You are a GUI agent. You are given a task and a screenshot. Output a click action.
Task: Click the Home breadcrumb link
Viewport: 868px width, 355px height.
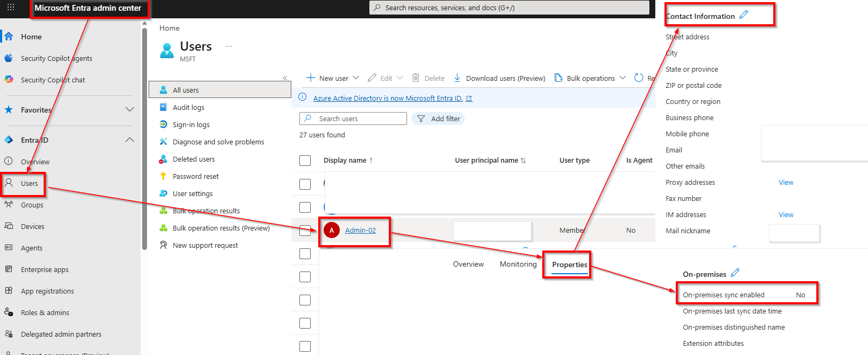click(170, 28)
